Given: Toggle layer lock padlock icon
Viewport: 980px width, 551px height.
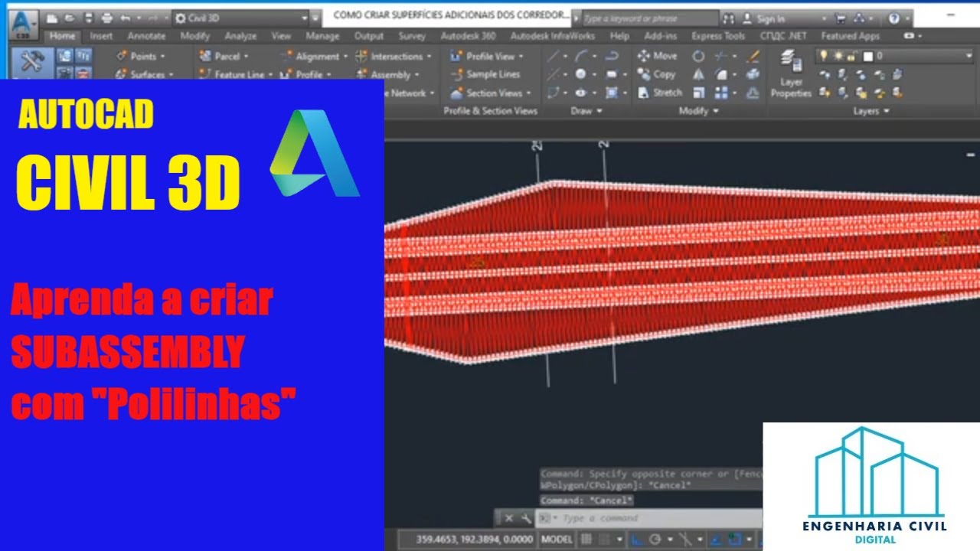Looking at the screenshot, I should [x=852, y=56].
